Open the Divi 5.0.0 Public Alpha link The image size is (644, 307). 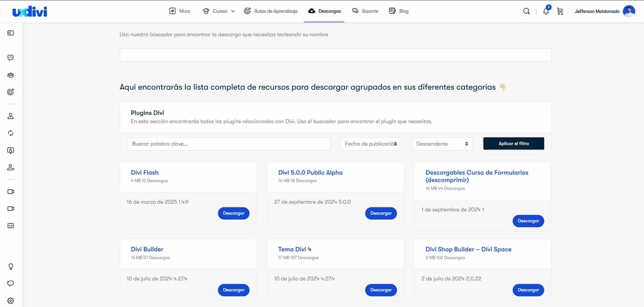pos(310,173)
